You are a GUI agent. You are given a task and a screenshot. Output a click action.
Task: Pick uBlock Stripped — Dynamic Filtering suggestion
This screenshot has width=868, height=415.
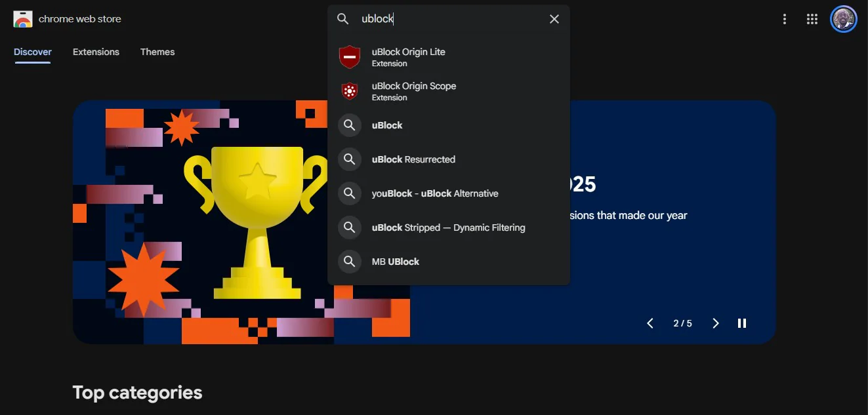point(449,227)
